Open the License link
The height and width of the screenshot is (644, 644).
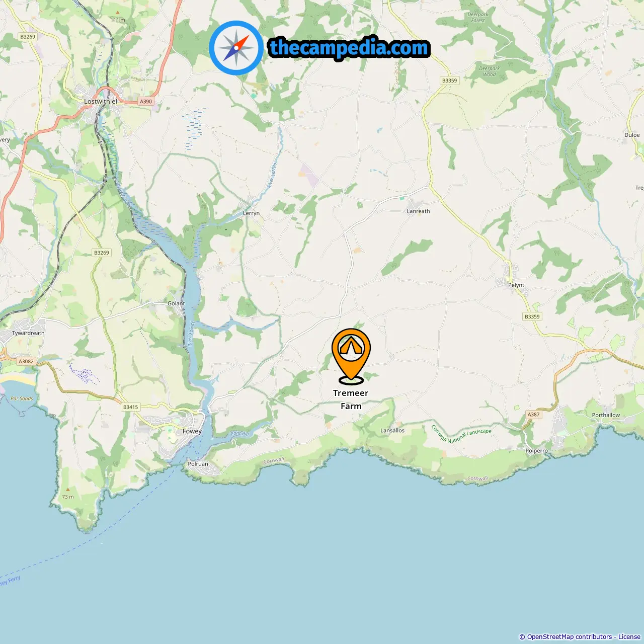coord(629,636)
